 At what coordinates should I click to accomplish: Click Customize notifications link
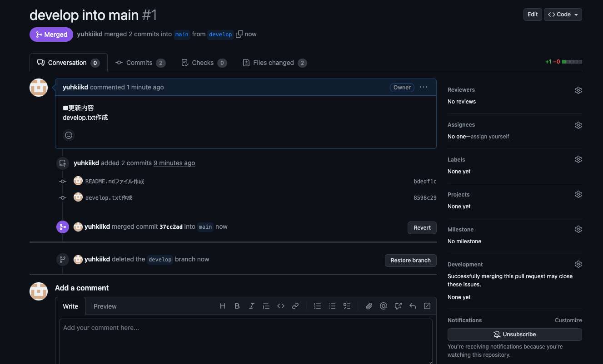(568, 320)
